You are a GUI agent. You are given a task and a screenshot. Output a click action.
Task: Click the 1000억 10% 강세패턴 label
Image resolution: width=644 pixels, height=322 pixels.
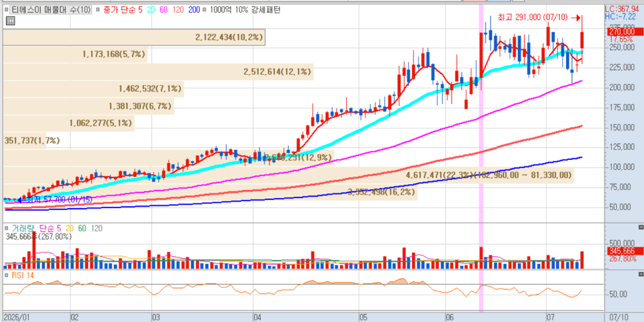245,10
